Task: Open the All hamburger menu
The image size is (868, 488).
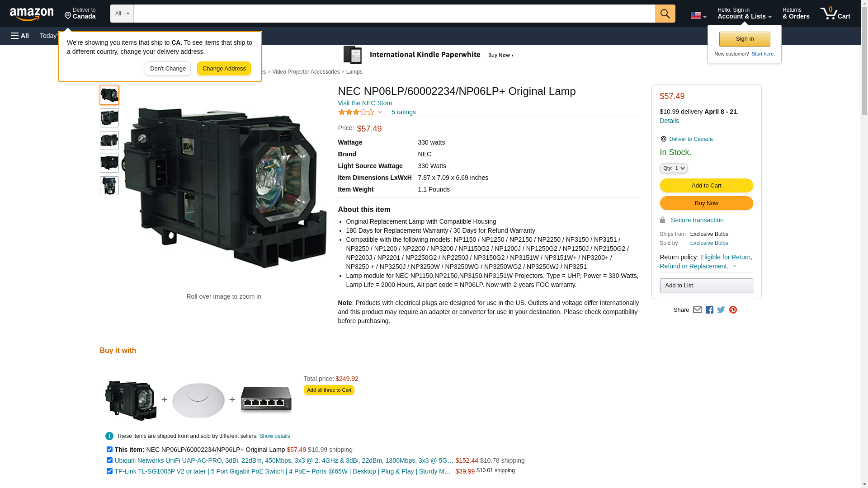Action: point(20,36)
